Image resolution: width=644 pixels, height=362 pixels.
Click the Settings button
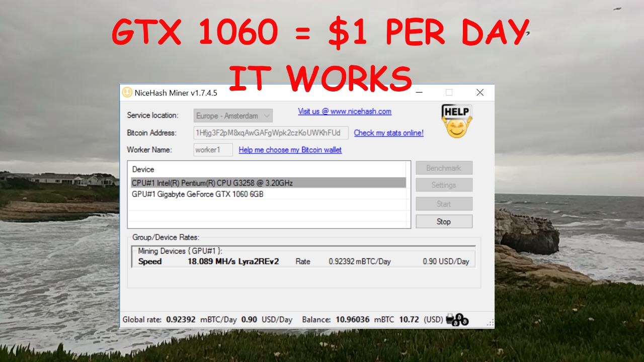click(x=444, y=185)
